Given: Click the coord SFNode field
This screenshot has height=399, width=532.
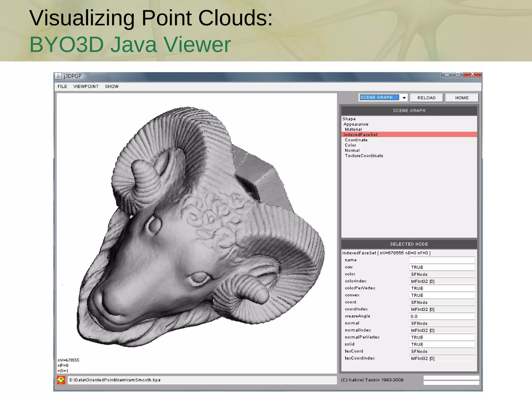Looking at the screenshot, I should click(442, 302).
